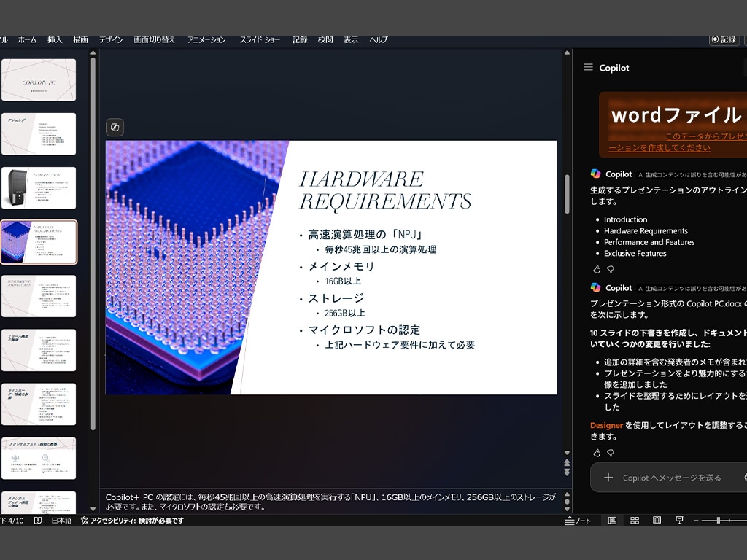Adjust the zoom slider handle in status bar
Screen dimensions: 747x560
(x=718, y=521)
